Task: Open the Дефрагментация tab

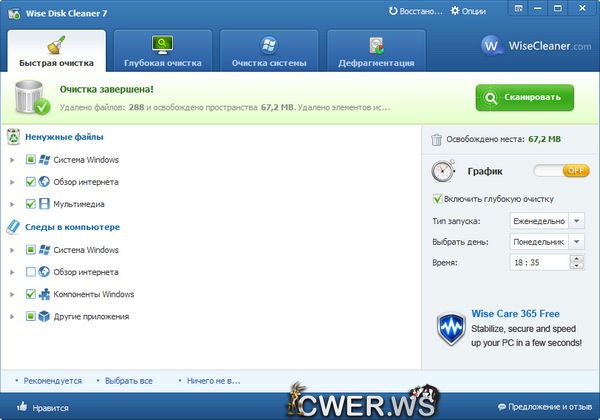Action: [375, 50]
